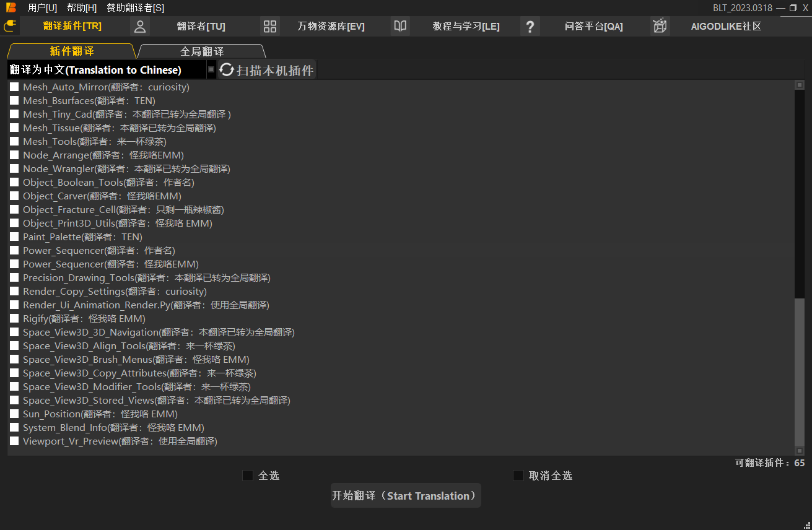The image size is (812, 530).
Task: Click Space_View3D_Modifier_Tools row text
Action: (137, 386)
